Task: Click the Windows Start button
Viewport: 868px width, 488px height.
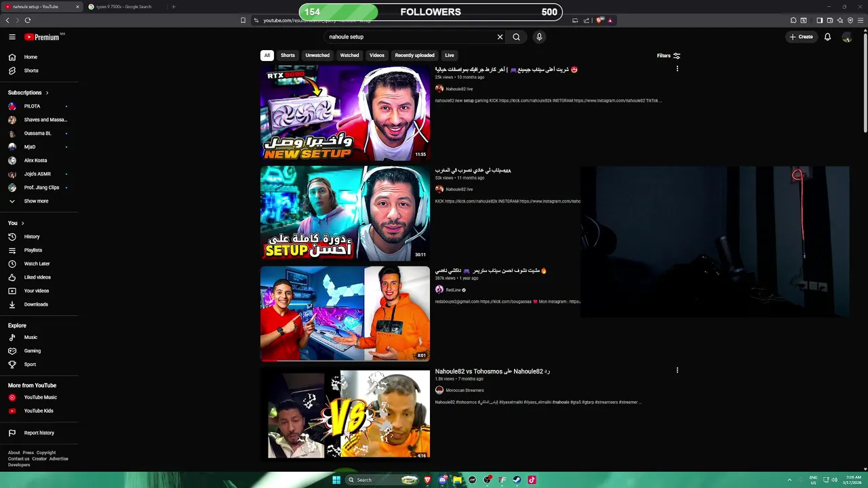Action: [336, 480]
